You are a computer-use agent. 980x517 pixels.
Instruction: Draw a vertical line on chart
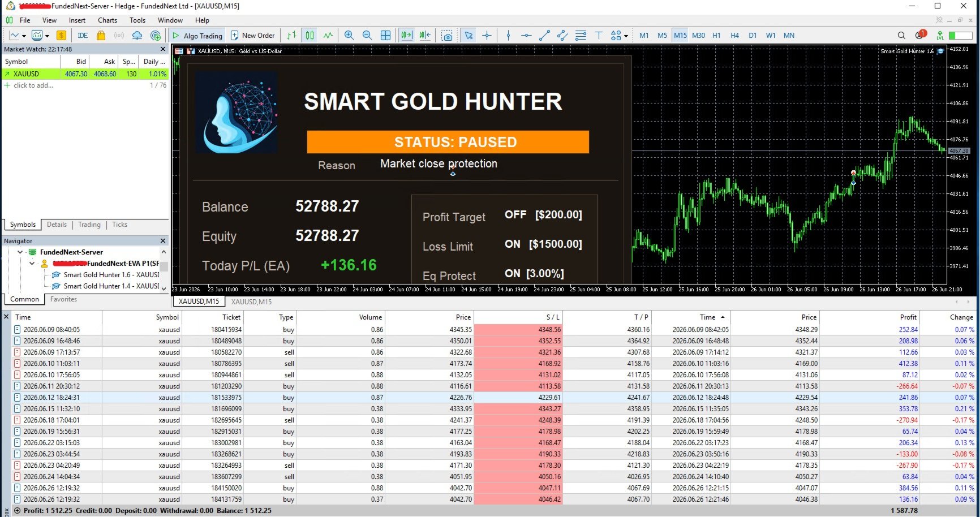pyautogui.click(x=508, y=35)
